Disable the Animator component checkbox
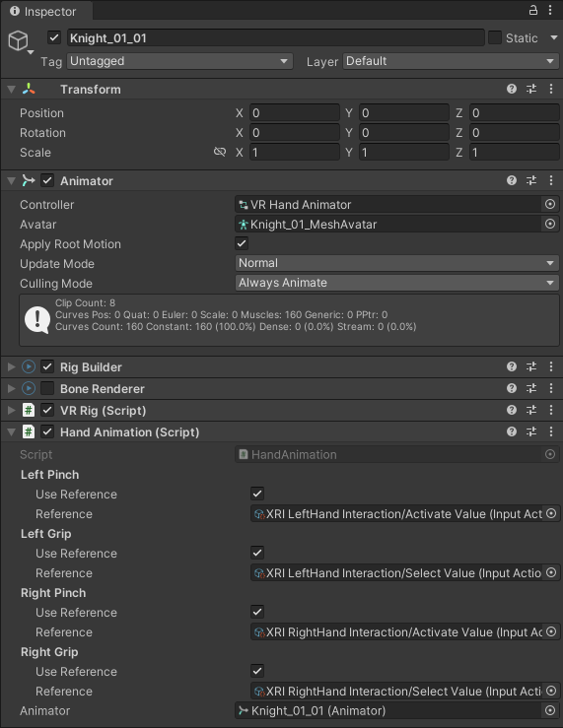Screen dimensions: 563x728 tap(47, 180)
